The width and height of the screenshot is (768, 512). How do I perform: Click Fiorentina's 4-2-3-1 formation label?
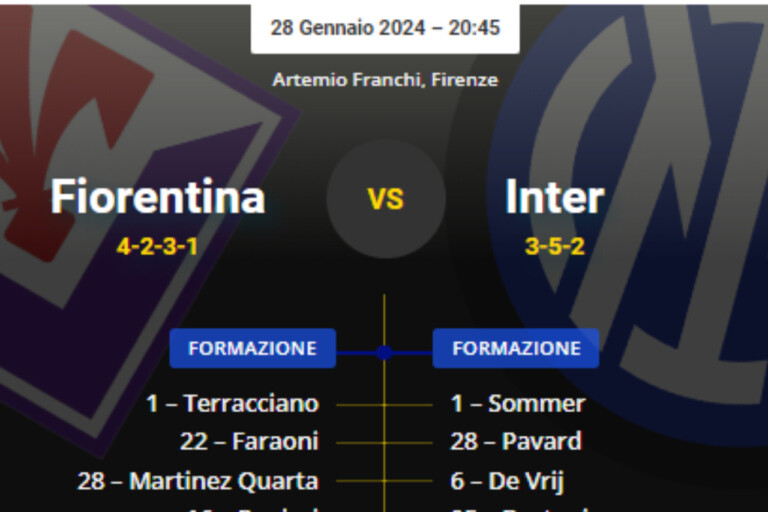pyautogui.click(x=157, y=246)
